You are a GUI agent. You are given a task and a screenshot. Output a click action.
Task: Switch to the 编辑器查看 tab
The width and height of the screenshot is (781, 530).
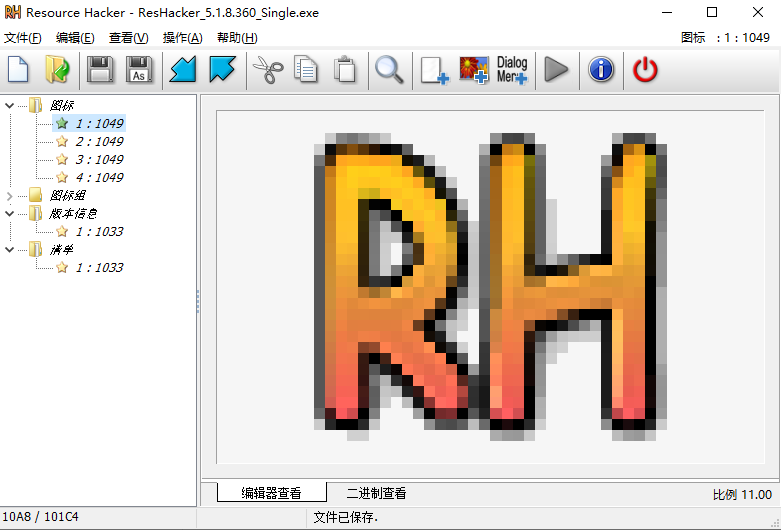click(271, 493)
